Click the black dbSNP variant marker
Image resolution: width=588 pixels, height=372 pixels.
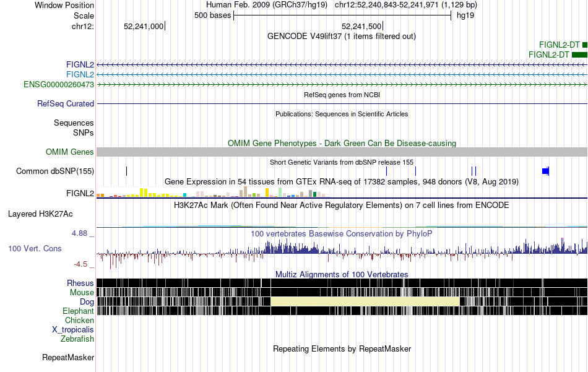pyautogui.click(x=127, y=171)
